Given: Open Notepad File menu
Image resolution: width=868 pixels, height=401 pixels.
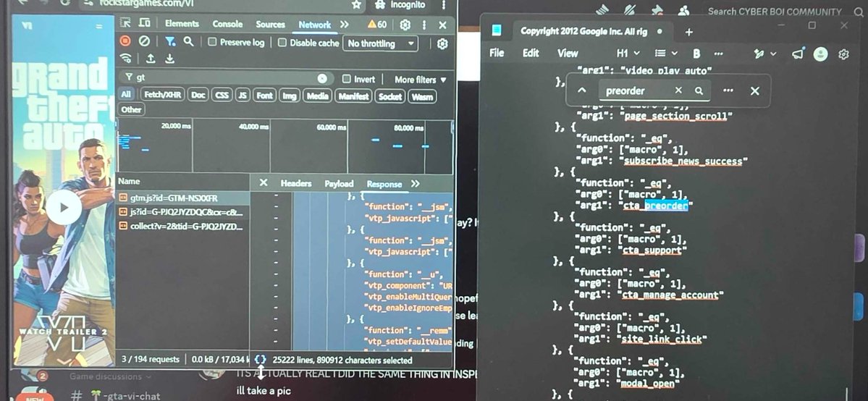Looking at the screenshot, I should (x=497, y=53).
